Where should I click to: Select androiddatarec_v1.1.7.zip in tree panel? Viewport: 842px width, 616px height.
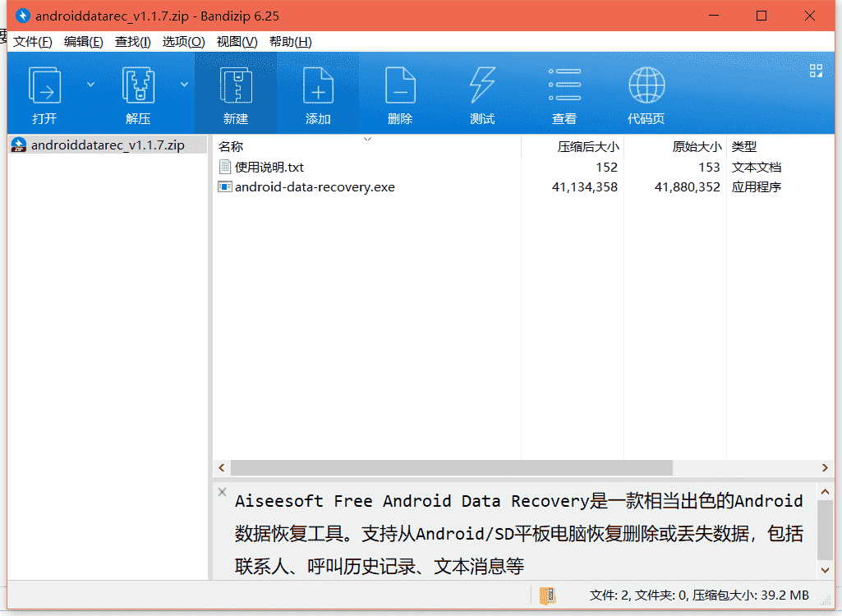(108, 145)
